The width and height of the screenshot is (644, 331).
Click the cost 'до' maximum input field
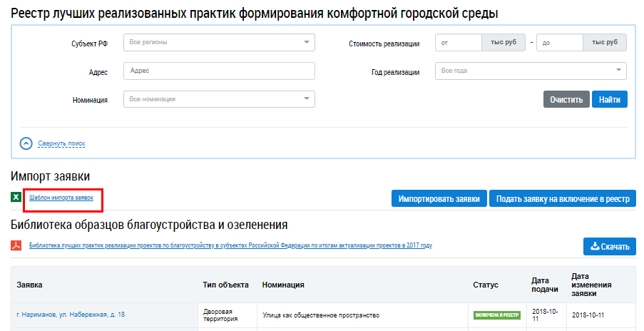click(559, 42)
